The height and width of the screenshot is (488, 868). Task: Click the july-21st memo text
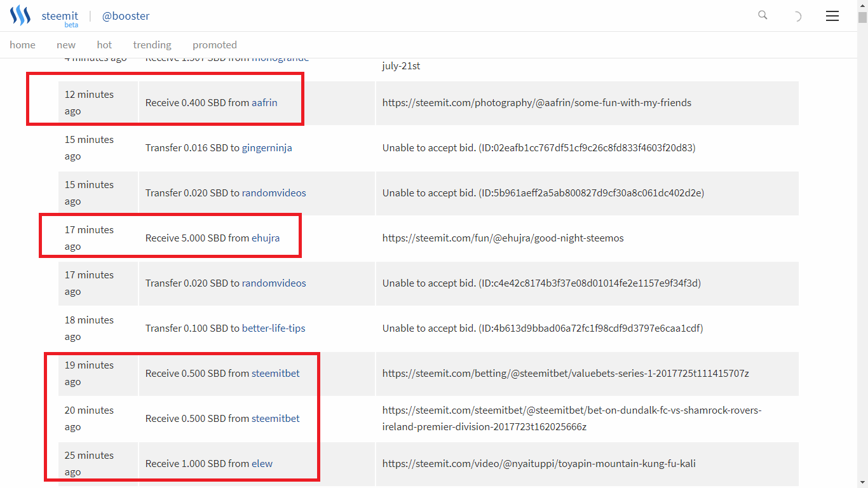click(x=402, y=65)
